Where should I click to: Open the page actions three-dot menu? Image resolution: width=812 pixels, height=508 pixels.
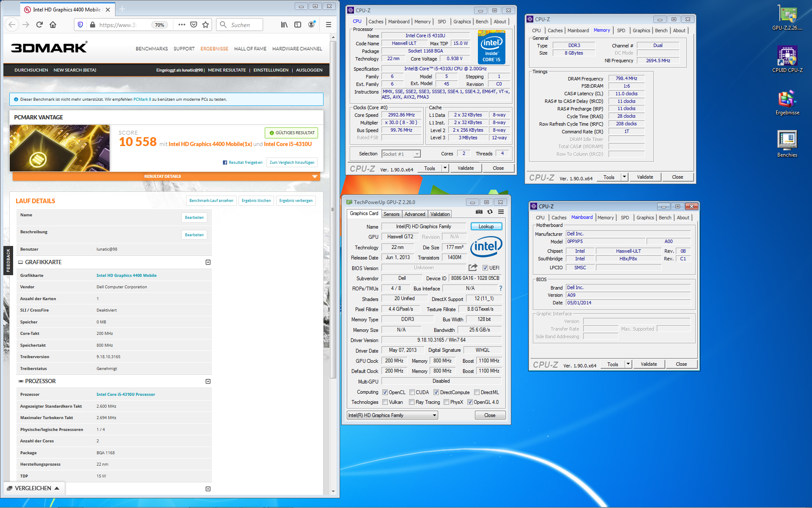[x=182, y=25]
